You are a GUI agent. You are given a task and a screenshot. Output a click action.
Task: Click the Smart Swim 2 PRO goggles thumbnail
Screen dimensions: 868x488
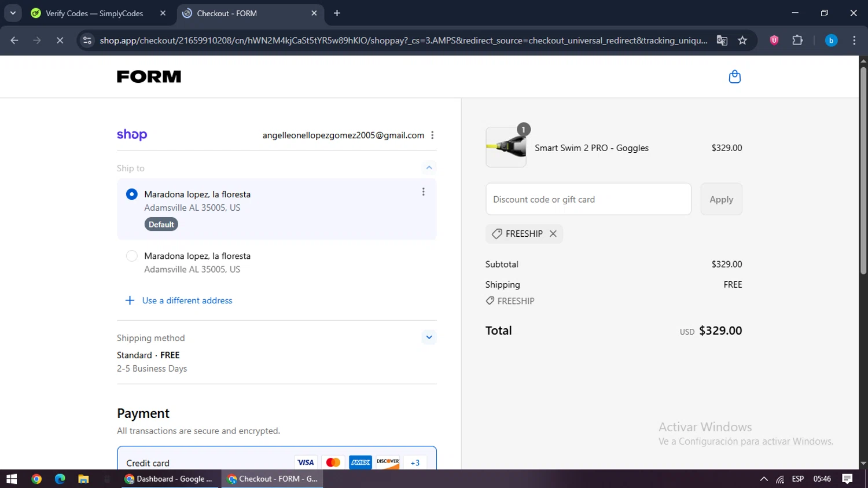click(x=506, y=148)
